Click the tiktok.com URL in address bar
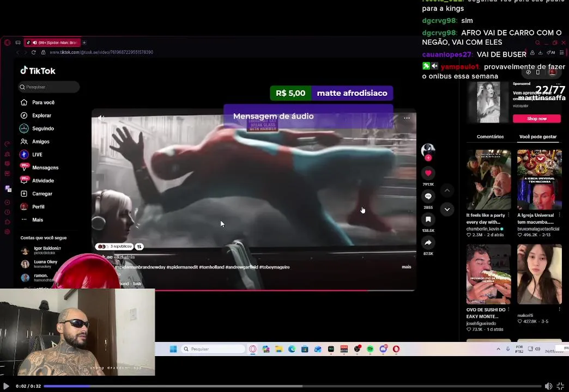This screenshot has width=569, height=392. coord(101,52)
